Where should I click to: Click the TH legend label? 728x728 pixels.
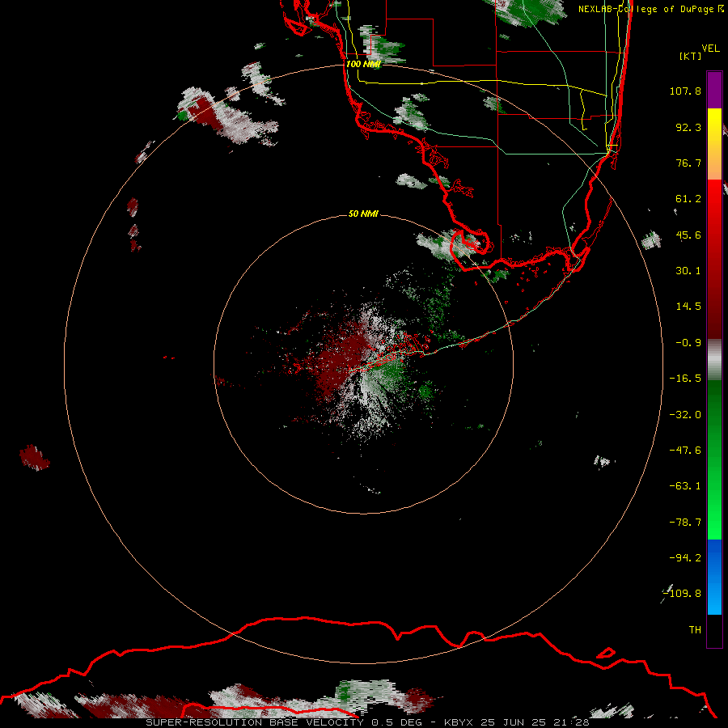(695, 629)
